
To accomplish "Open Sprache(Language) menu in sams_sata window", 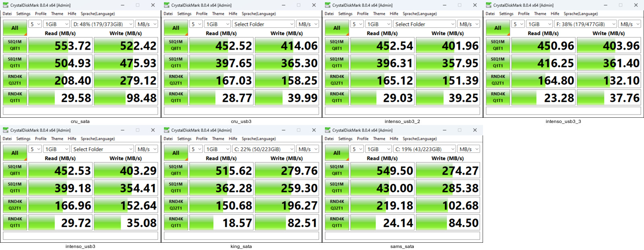I will tap(420, 139).
